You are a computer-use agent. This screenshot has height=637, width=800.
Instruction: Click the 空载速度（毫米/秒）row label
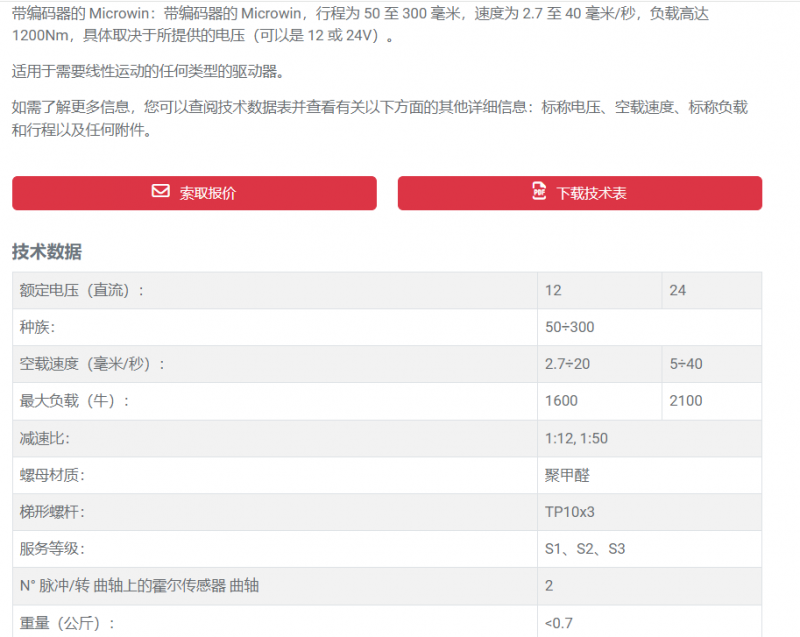(x=92, y=364)
